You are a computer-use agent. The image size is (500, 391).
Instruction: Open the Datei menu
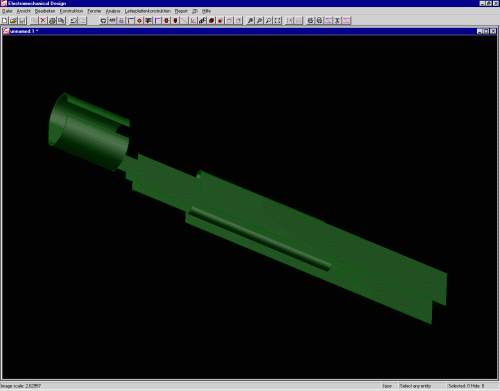click(7, 11)
